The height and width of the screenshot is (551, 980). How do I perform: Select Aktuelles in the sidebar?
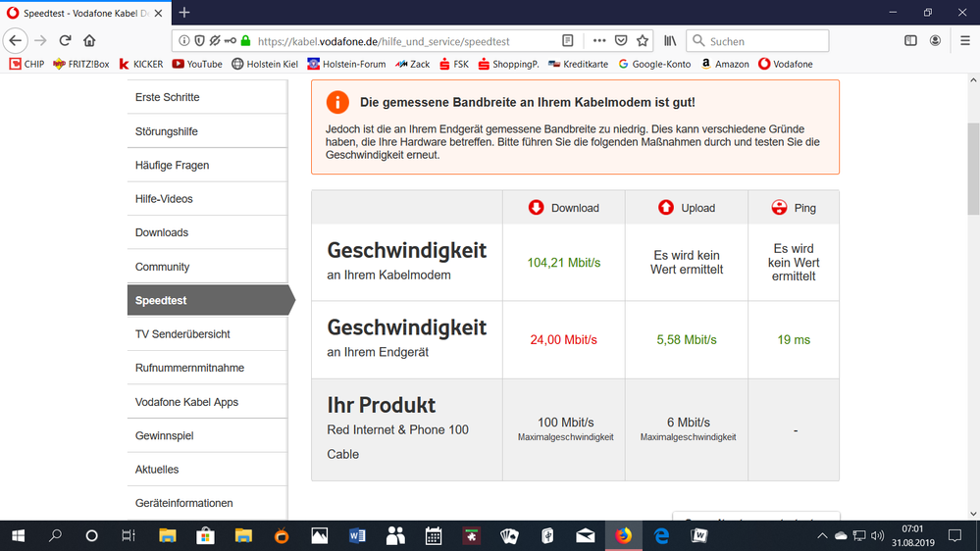[x=208, y=470]
